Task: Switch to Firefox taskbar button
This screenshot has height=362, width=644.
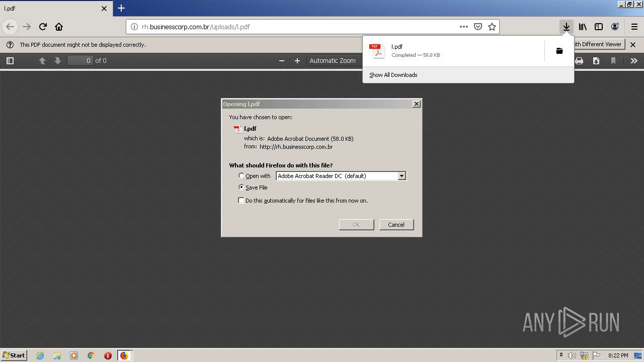Action: (124, 355)
